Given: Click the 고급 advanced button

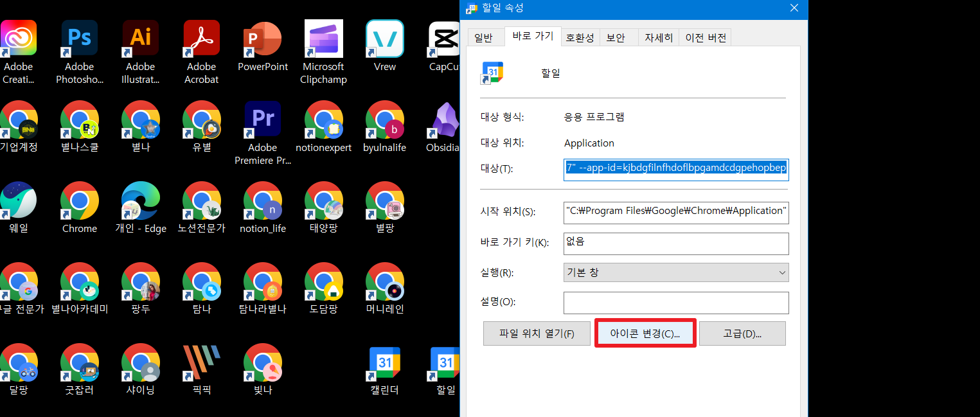Looking at the screenshot, I should click(742, 333).
